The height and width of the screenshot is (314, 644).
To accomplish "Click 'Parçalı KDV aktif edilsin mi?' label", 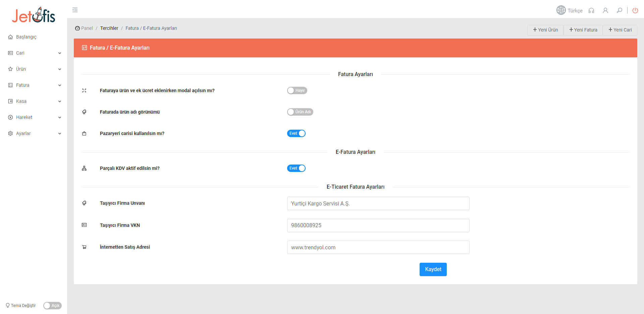I will [x=130, y=168].
